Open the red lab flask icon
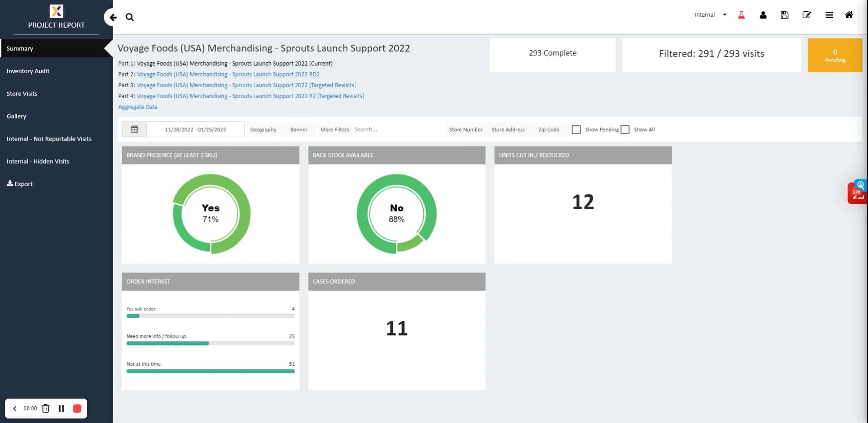 point(741,14)
